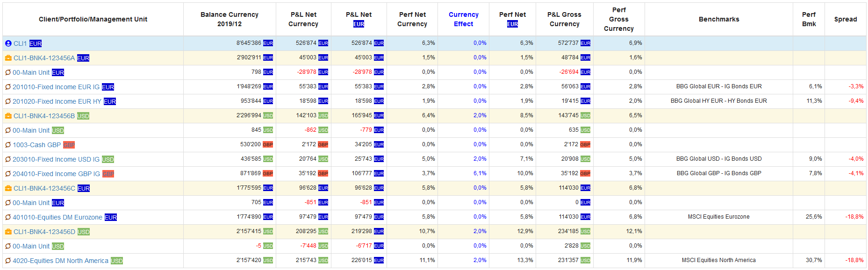Open 203010-Fixed Income USD IG management unit
868x270 pixels.
coord(56,159)
